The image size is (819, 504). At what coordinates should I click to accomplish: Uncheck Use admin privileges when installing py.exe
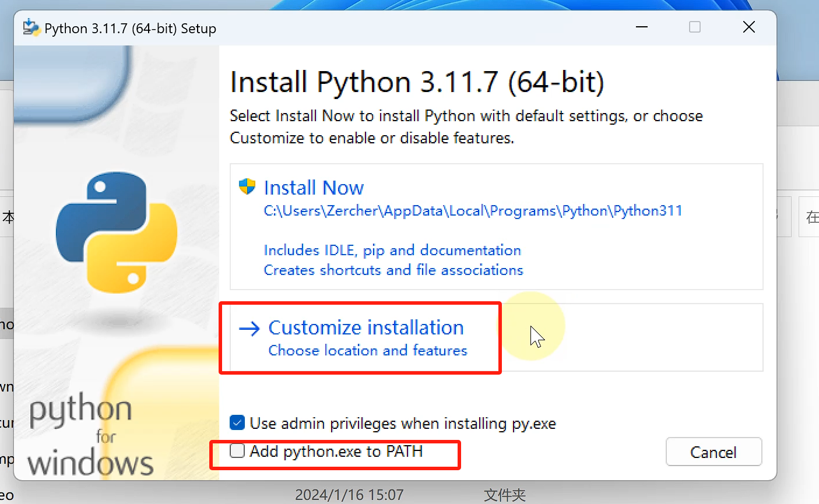pyautogui.click(x=237, y=422)
